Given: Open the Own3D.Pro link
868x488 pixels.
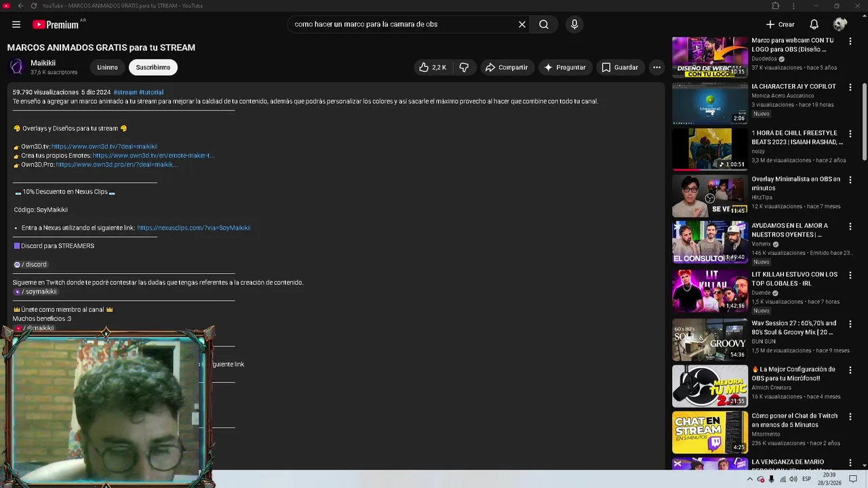Looking at the screenshot, I should point(117,165).
